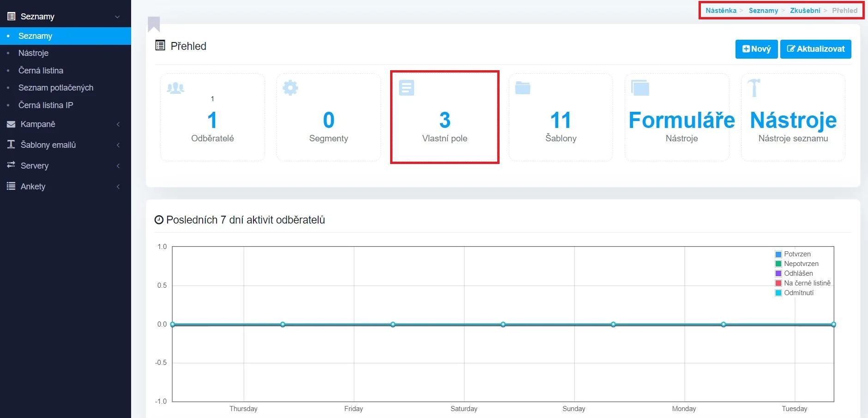
Task: Click the Šablony folder icon
Action: (x=523, y=88)
